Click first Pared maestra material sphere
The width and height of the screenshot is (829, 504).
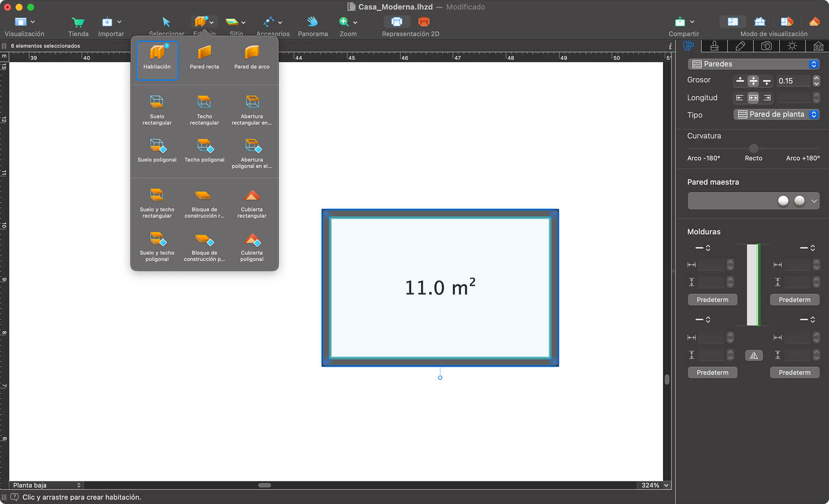click(x=783, y=201)
